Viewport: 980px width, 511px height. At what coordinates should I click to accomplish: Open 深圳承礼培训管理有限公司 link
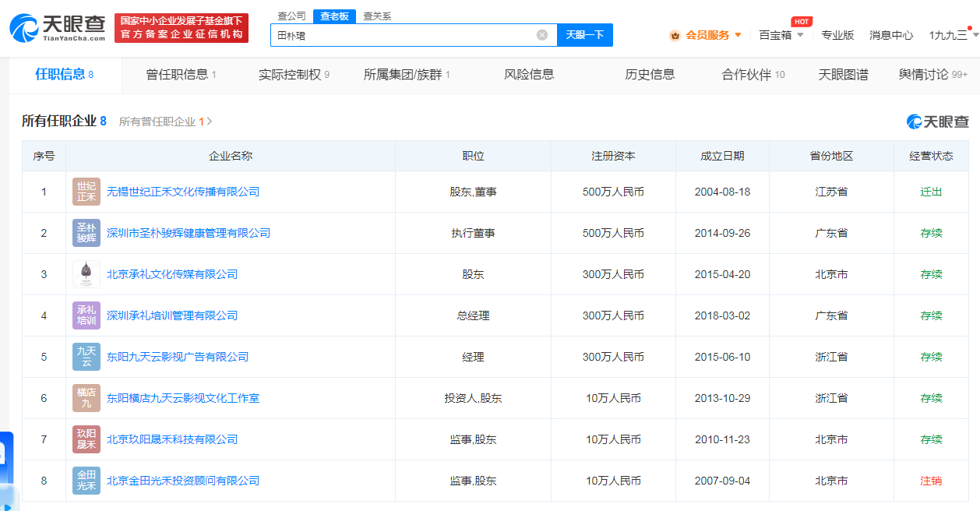click(x=172, y=315)
